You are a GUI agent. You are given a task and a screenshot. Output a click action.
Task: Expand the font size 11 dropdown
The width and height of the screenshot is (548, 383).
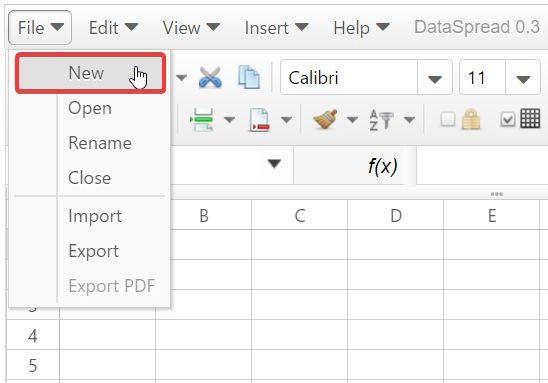523,78
